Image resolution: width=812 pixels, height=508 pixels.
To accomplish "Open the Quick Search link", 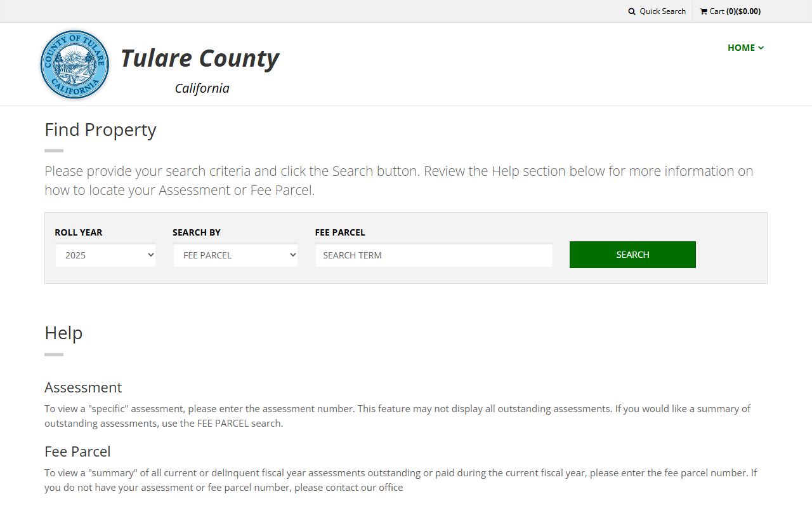I will pyautogui.click(x=657, y=11).
